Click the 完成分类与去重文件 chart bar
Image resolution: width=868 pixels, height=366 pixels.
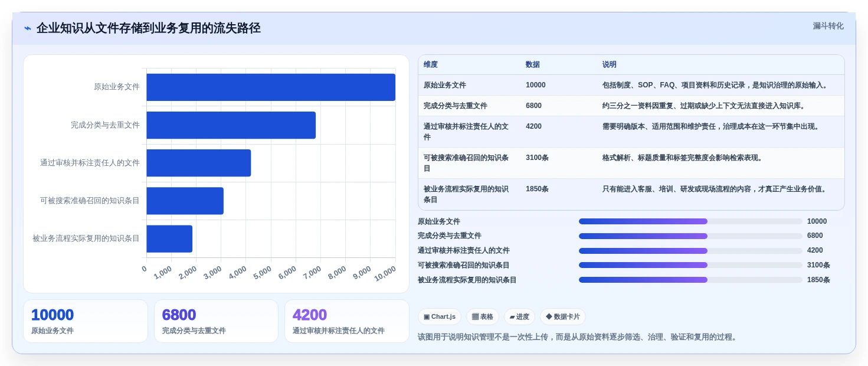click(x=231, y=125)
